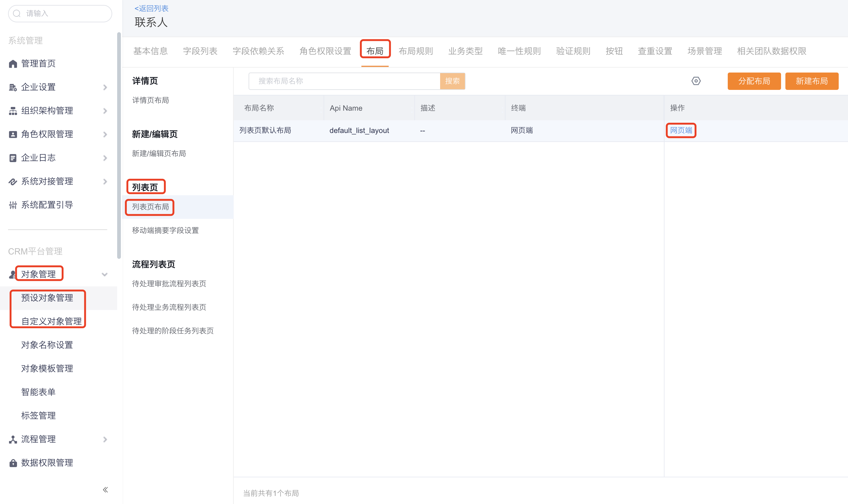The width and height of the screenshot is (848, 504).
Task: Expand the 角色权限管理 submenu arrow
Action: click(105, 135)
